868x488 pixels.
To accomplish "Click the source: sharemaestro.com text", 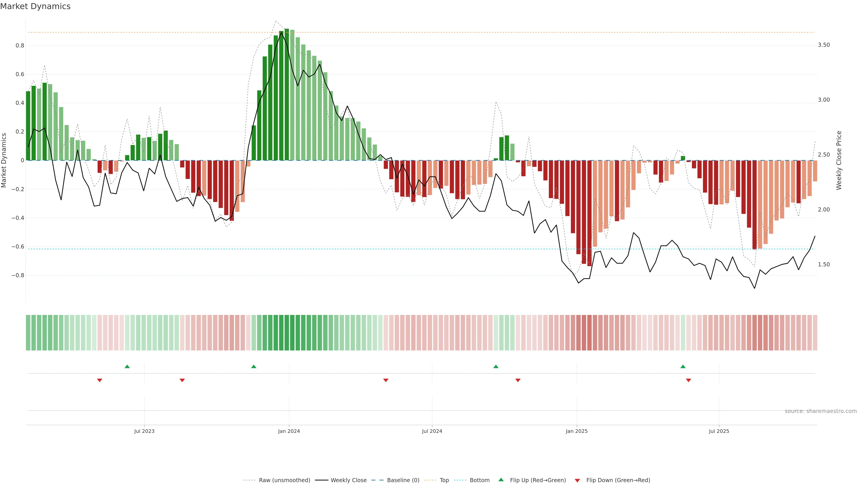I will 821,411.
